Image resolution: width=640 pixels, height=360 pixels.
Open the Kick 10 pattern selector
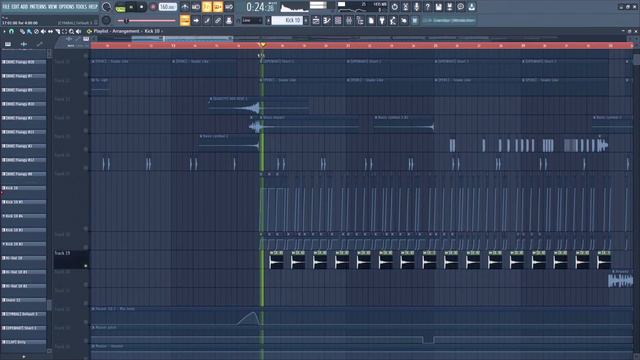click(x=287, y=20)
